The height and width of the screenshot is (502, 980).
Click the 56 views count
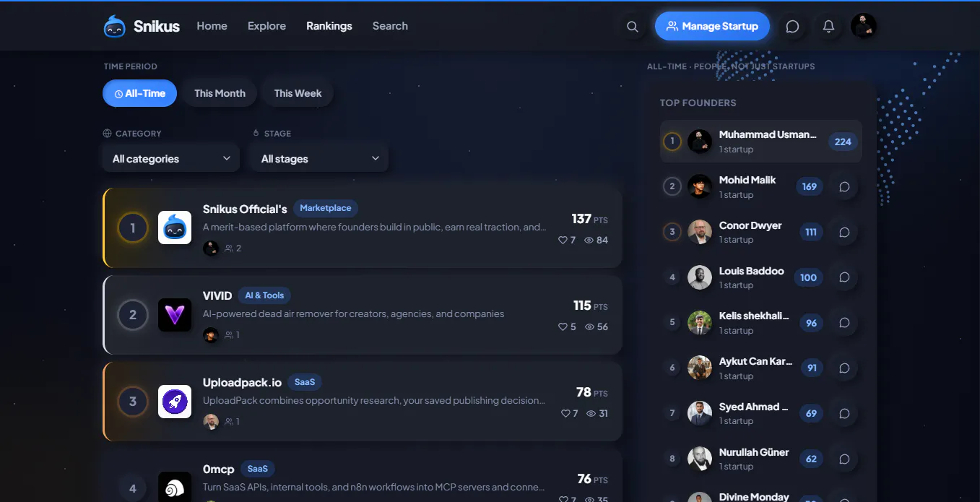tap(596, 326)
